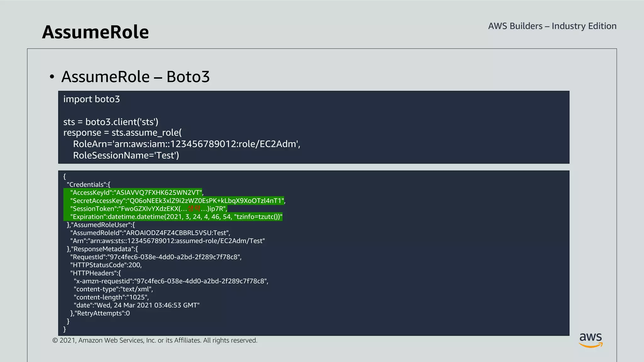Click the AssumeRole slide title
Image resolution: width=644 pixels, height=362 pixels.
click(x=95, y=32)
